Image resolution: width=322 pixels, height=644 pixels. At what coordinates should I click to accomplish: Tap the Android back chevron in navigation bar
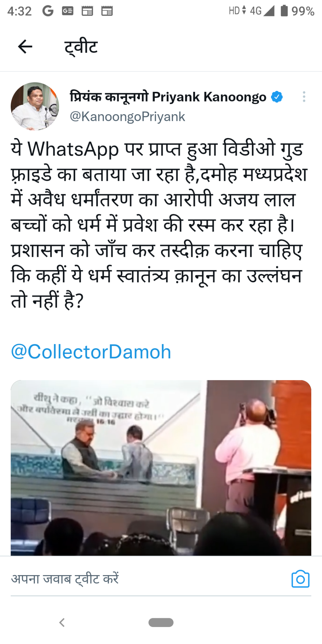[x=62, y=622]
